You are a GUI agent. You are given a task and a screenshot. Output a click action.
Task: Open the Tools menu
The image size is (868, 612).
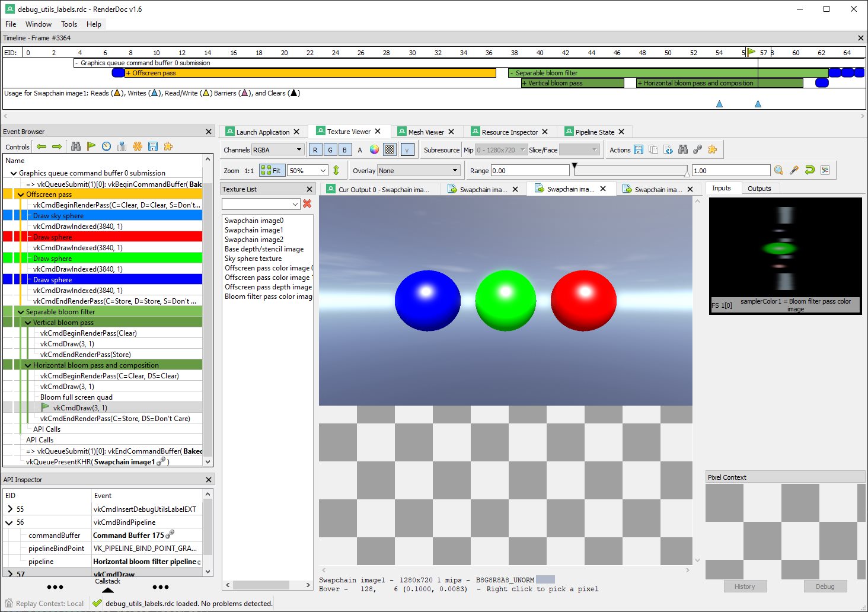click(69, 24)
